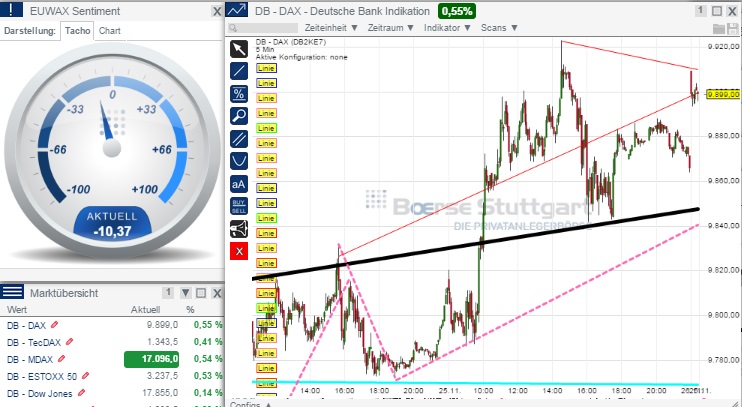Open the DB - TecDAX row
Screen dimensions: 742x407
pos(112,342)
